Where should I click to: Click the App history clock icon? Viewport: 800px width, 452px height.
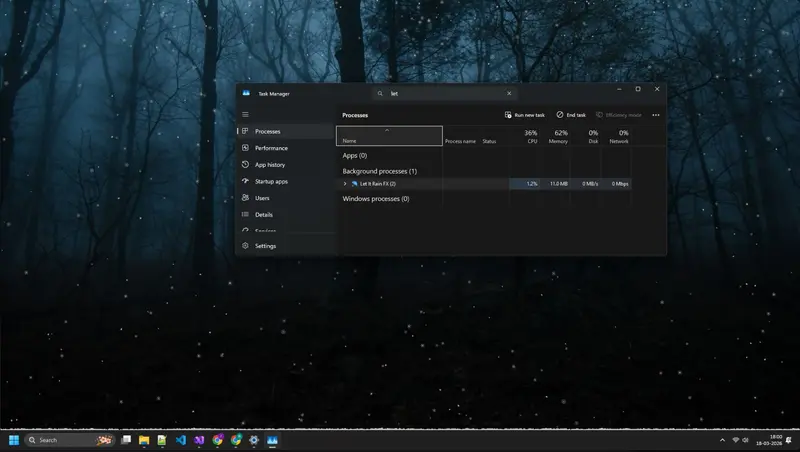(x=245, y=165)
